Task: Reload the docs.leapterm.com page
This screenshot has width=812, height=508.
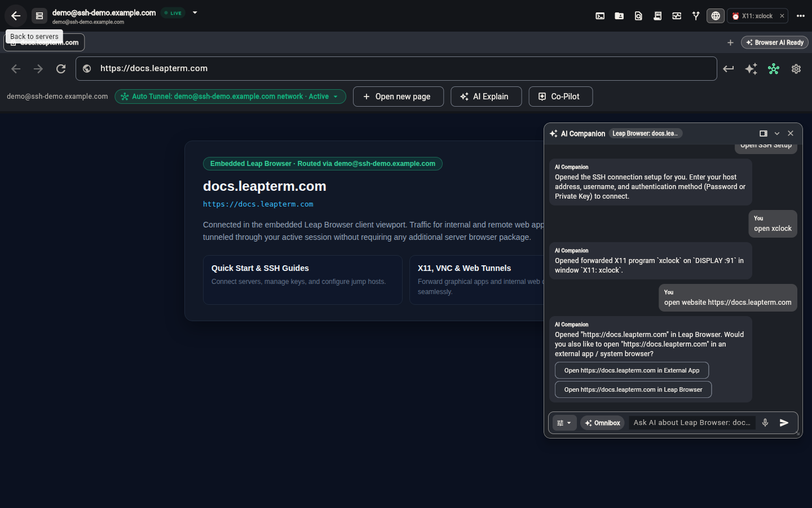Action: [x=61, y=69]
